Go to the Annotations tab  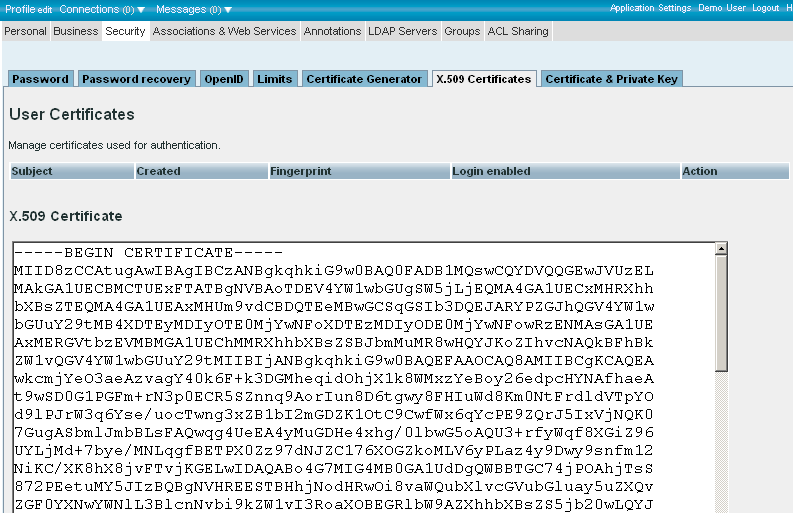332,31
